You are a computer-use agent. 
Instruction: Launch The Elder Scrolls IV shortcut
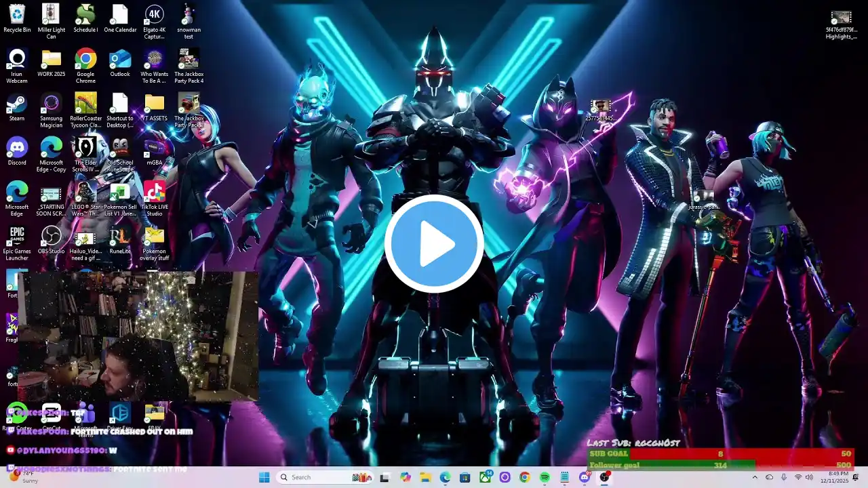pyautogui.click(x=85, y=154)
